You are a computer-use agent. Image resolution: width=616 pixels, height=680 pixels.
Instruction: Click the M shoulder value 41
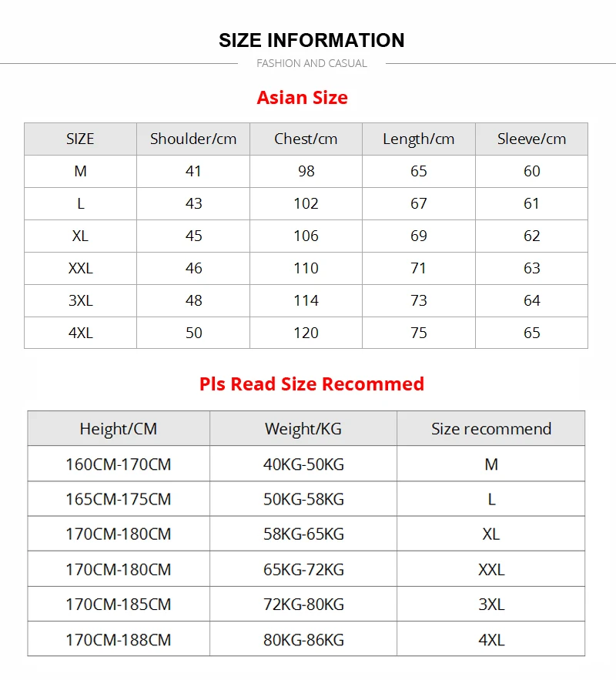tap(193, 171)
